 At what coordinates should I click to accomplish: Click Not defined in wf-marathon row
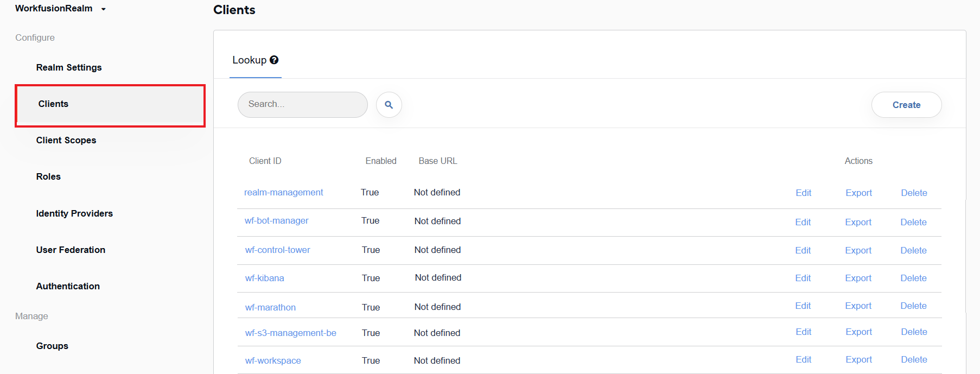pyautogui.click(x=437, y=307)
